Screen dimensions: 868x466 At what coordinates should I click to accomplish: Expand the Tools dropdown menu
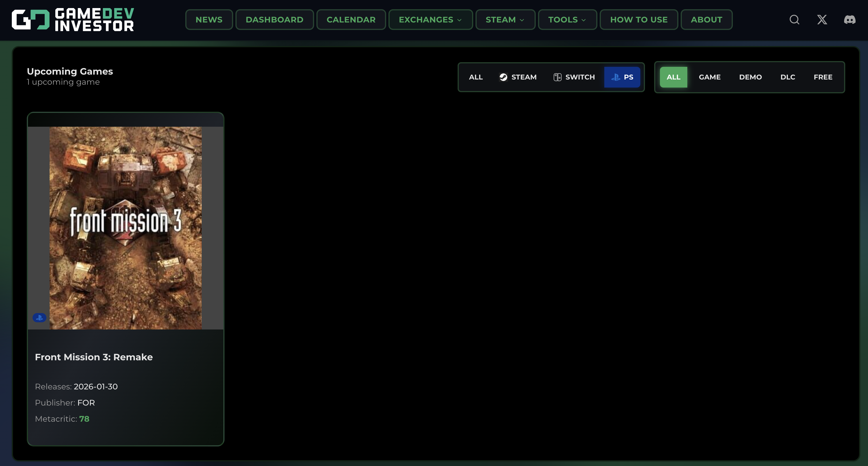pos(567,20)
